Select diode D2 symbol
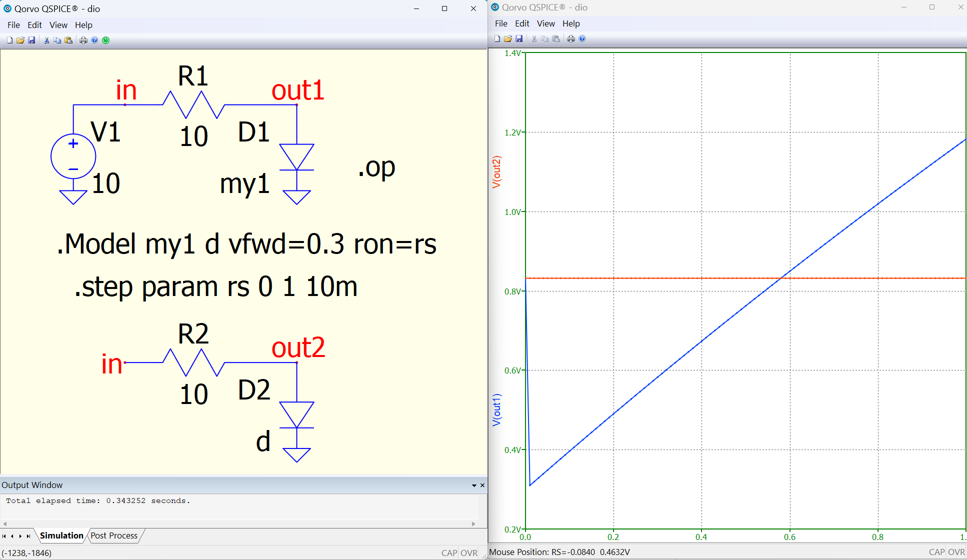This screenshot has width=967, height=560. pyautogui.click(x=296, y=415)
